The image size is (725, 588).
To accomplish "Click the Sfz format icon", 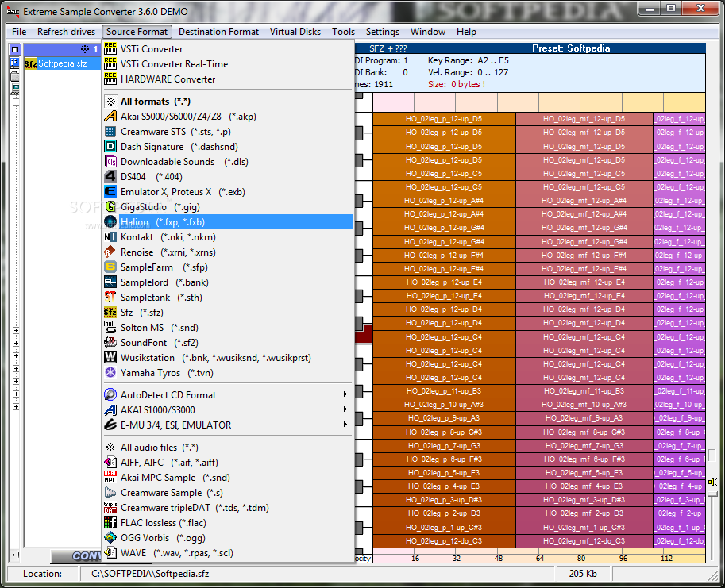I will [x=110, y=312].
